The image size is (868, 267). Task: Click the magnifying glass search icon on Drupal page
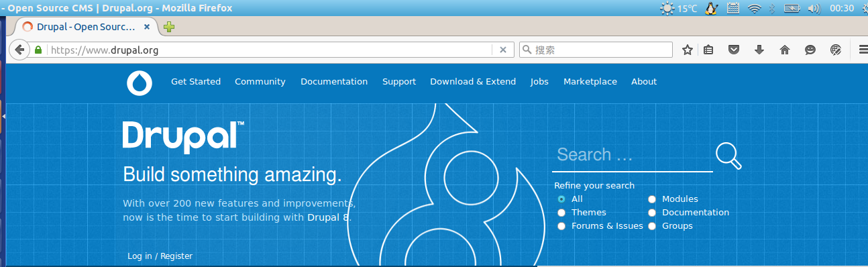coord(728,156)
